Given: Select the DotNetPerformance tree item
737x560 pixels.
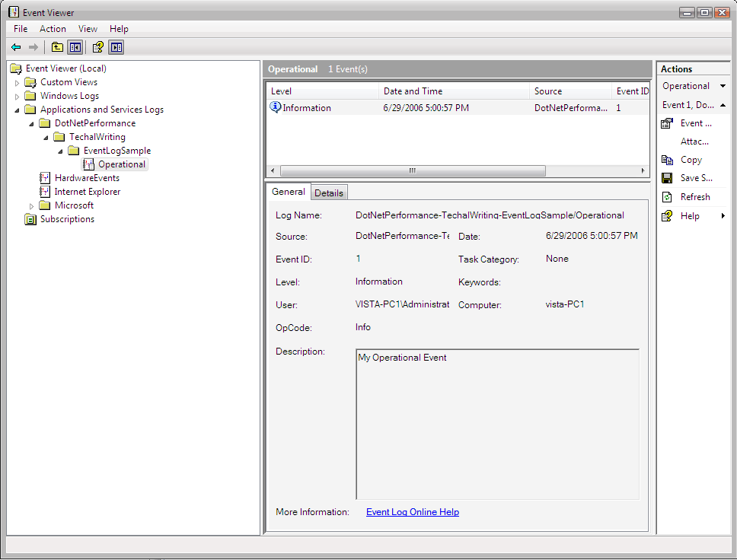Looking at the screenshot, I should [95, 123].
